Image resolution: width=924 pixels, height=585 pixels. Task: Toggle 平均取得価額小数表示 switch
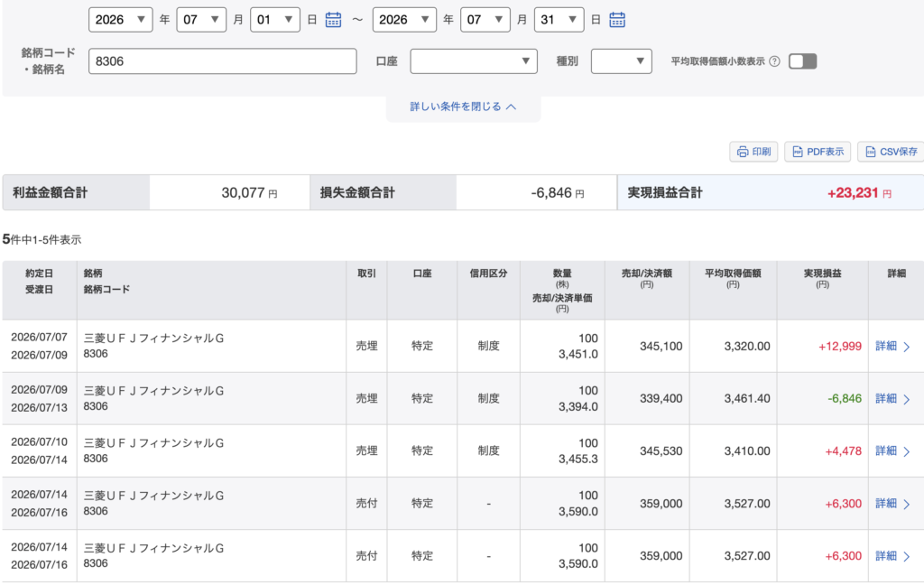point(802,61)
